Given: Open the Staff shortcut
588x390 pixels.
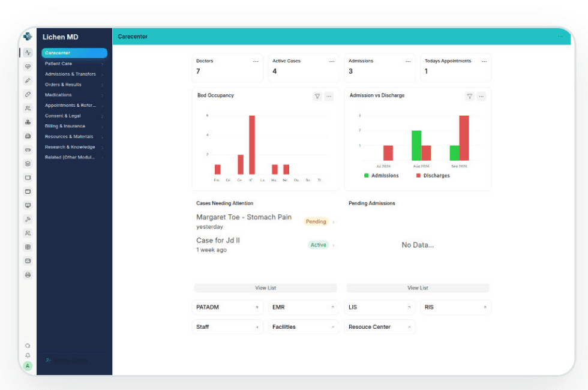Looking at the screenshot, I should pos(227,327).
